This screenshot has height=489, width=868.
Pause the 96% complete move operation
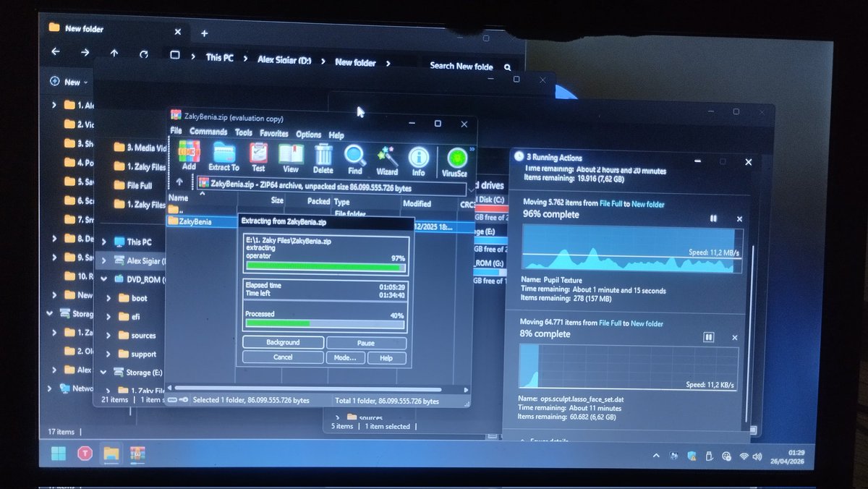(x=714, y=218)
